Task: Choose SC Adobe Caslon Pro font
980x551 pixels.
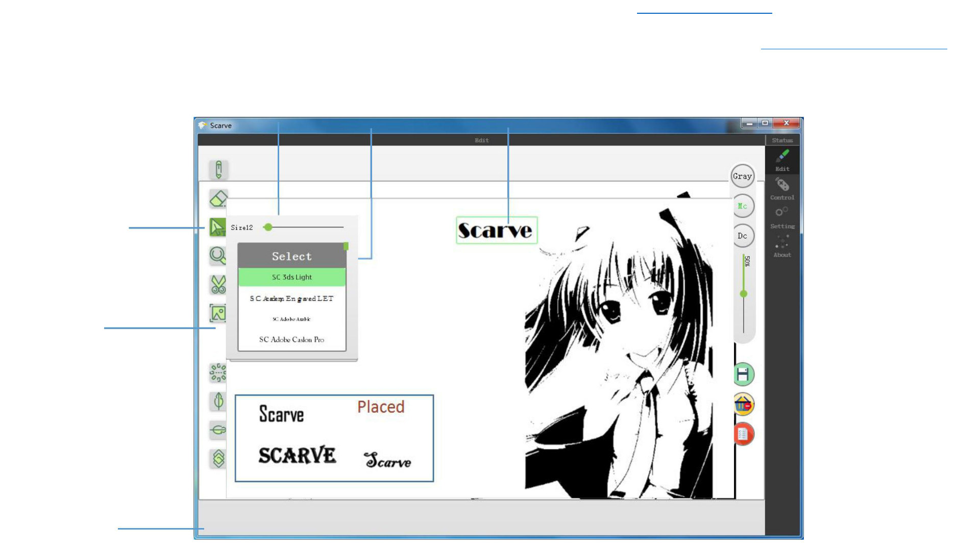Action: [x=292, y=340]
